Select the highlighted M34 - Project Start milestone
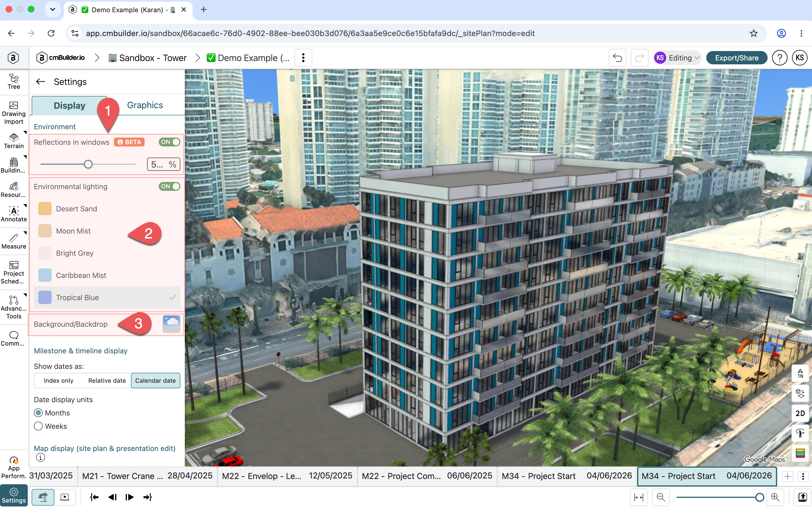Viewport: 812px width, 507px height. 707,476
